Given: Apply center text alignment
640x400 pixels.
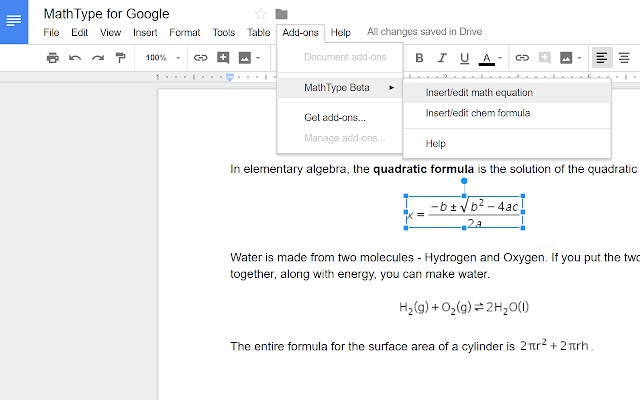Looking at the screenshot, I should point(624,58).
